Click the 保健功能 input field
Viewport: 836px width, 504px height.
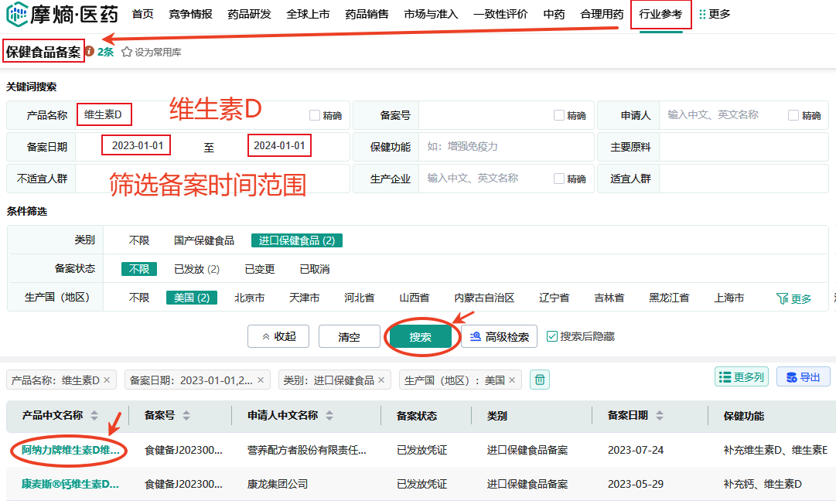pyautogui.click(x=504, y=147)
